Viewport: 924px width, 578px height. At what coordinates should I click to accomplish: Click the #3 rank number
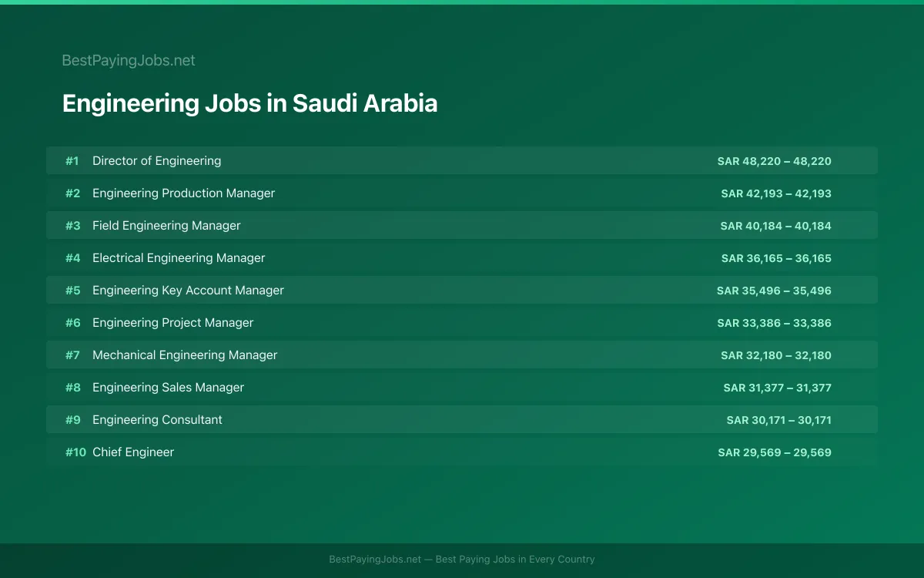[x=72, y=226]
